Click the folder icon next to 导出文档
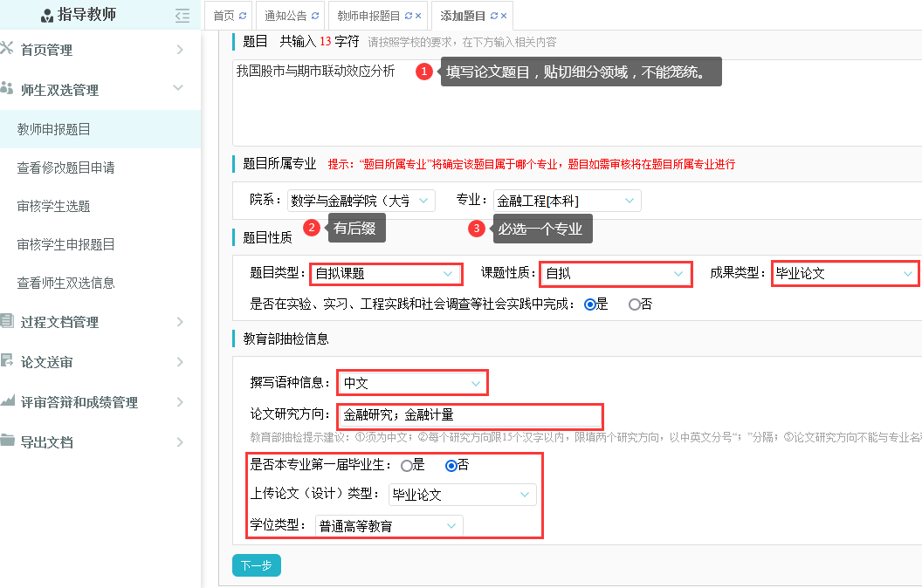Viewport: 922px width, 588px height. coord(8,441)
